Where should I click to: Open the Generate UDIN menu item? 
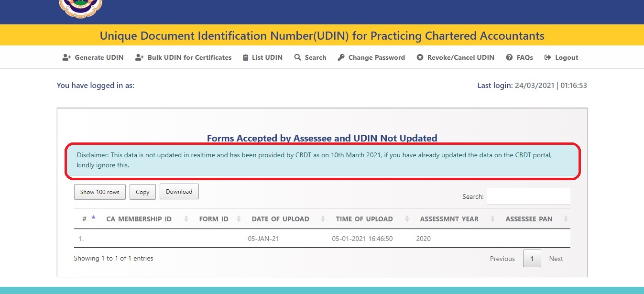pyautogui.click(x=99, y=57)
